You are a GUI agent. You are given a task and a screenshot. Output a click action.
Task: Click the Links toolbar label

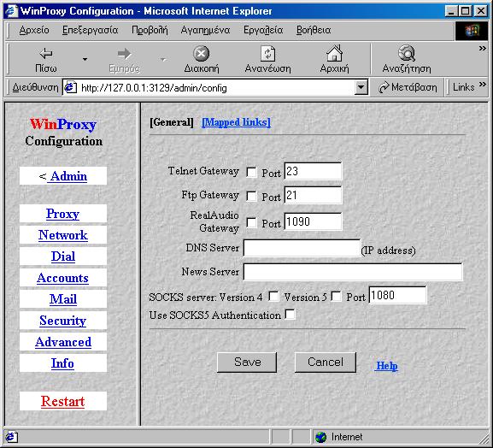tap(463, 87)
